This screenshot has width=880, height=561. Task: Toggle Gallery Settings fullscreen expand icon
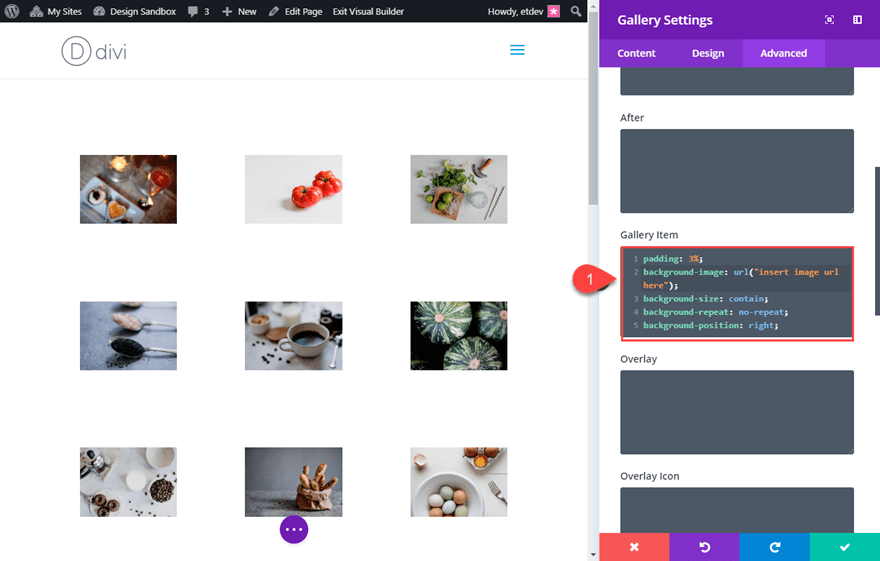[829, 20]
